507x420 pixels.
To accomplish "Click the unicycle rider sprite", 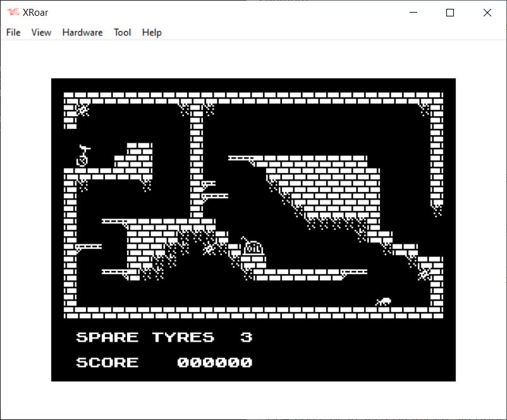I will point(83,155).
